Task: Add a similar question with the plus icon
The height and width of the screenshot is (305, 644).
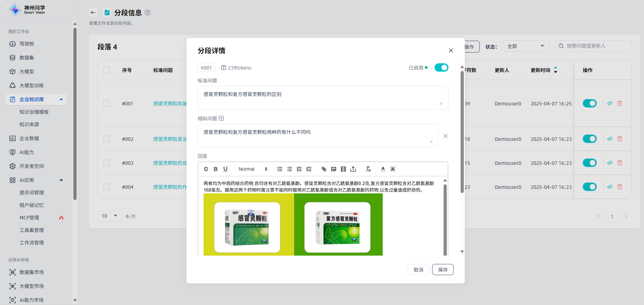Action: [x=221, y=118]
